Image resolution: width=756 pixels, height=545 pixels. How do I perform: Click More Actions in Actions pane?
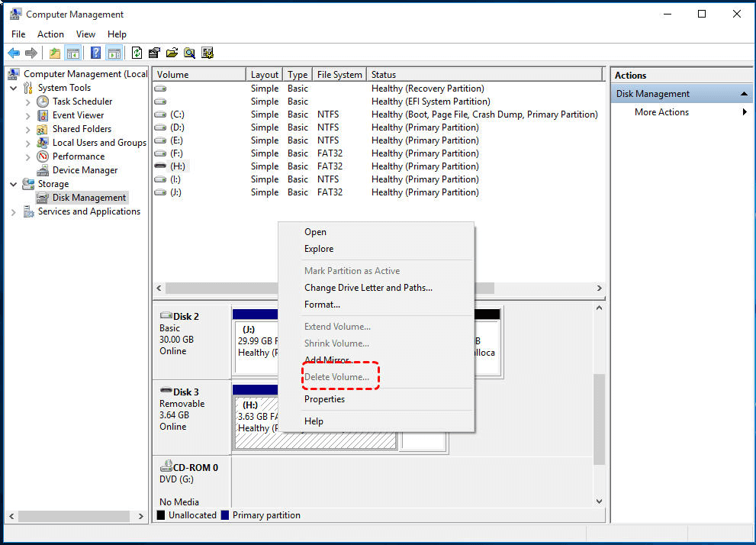[661, 112]
